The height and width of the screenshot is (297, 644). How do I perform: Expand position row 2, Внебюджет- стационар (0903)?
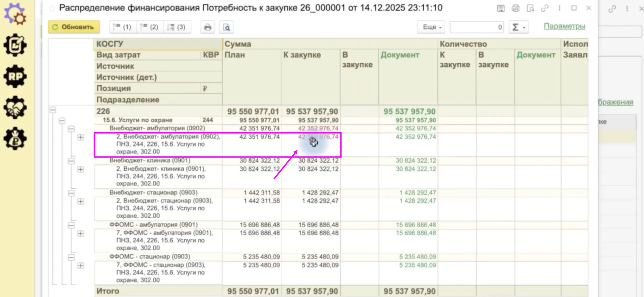81,201
